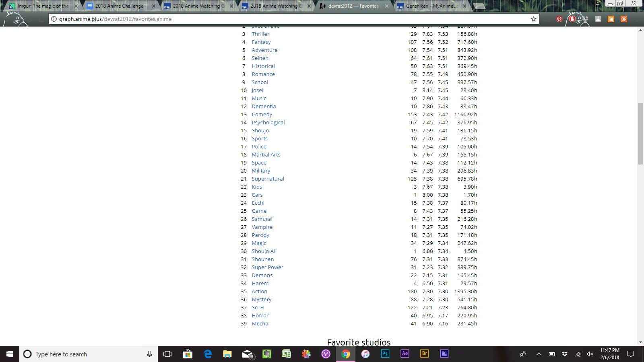
Task: Click the muted volume icon
Action: click(x=590, y=354)
